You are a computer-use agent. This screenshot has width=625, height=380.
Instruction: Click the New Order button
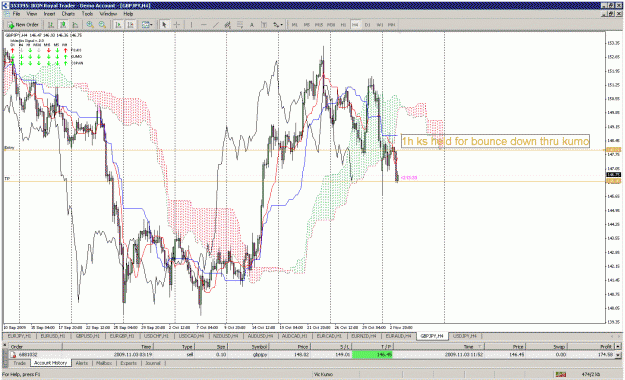coord(23,25)
